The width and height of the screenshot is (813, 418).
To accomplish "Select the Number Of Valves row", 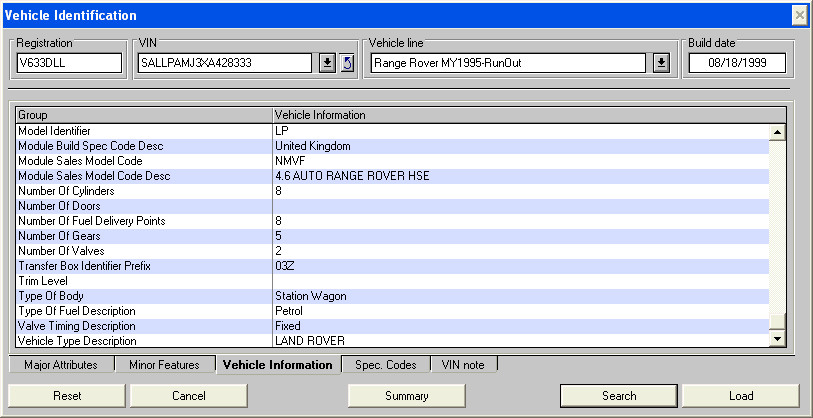I will click(x=393, y=252).
